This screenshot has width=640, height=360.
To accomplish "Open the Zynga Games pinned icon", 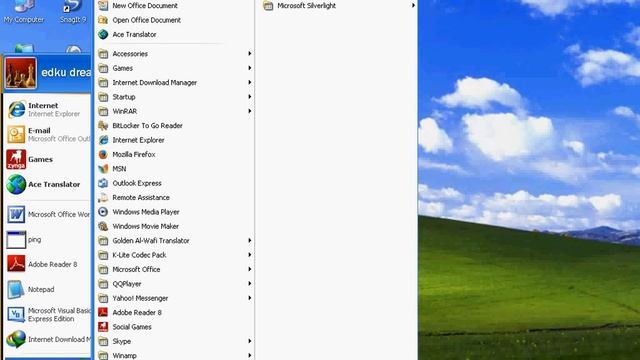I will tap(16, 160).
